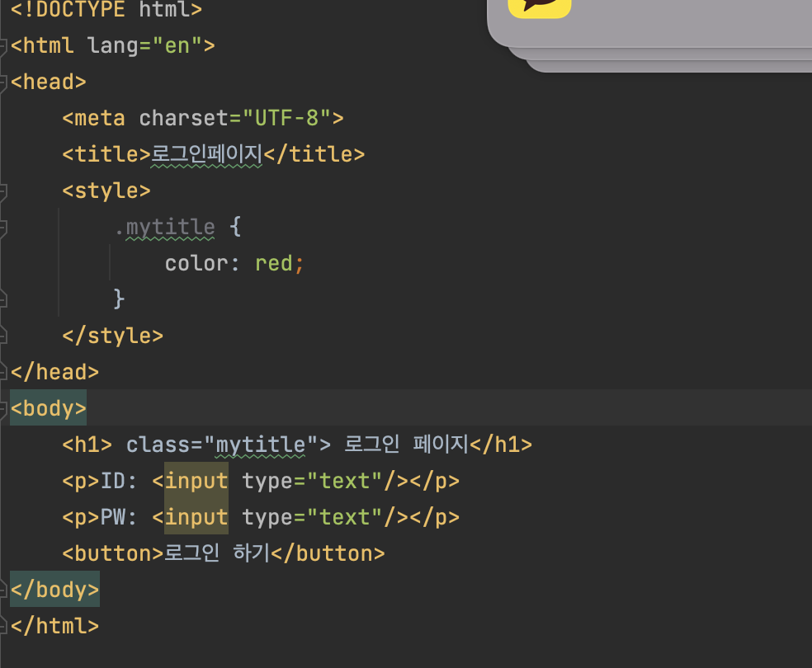Click the ID: label text
812x668 pixels.
click(x=119, y=481)
